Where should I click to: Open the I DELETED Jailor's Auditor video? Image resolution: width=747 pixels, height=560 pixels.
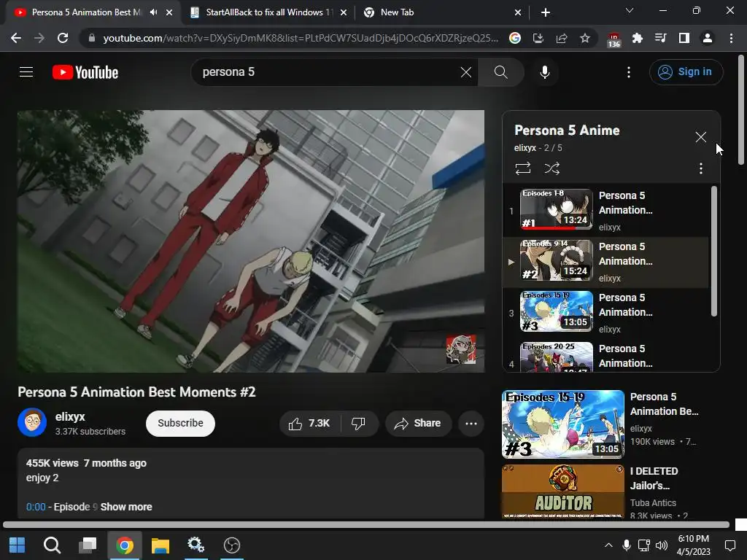[562, 491]
